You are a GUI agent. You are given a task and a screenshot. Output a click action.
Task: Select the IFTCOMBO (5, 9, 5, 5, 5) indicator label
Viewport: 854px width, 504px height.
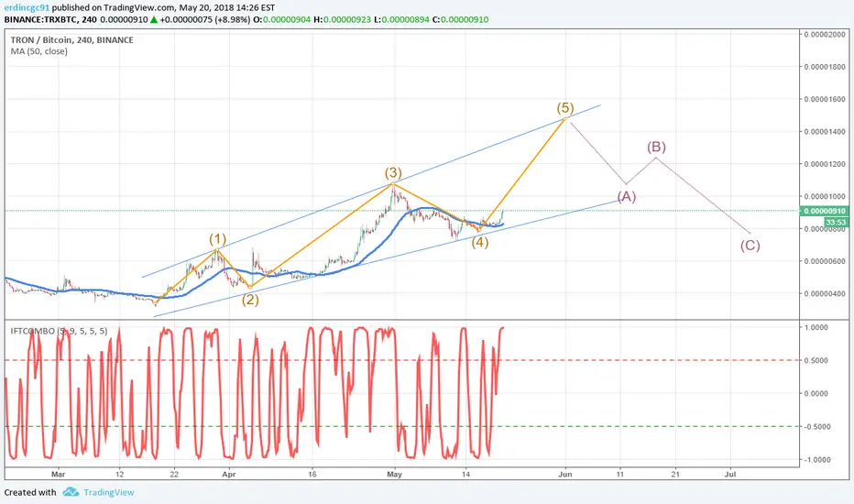point(59,331)
